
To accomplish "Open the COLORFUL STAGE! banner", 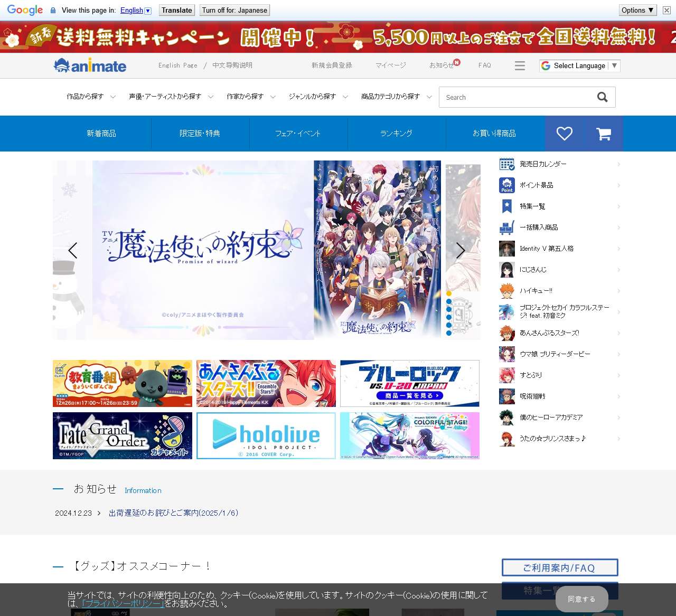I will (410, 436).
